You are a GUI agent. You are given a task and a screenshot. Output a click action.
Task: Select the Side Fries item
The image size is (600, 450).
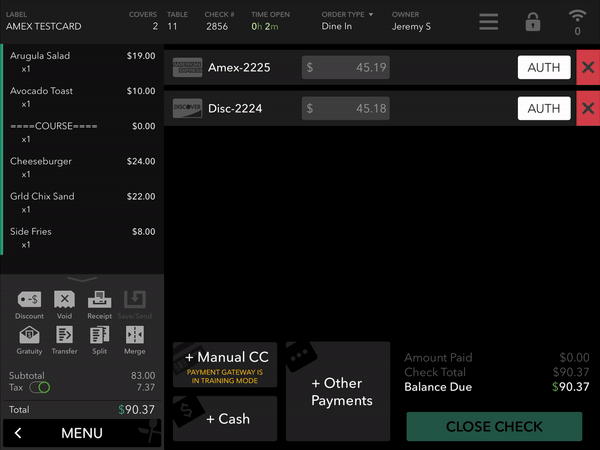(83, 238)
